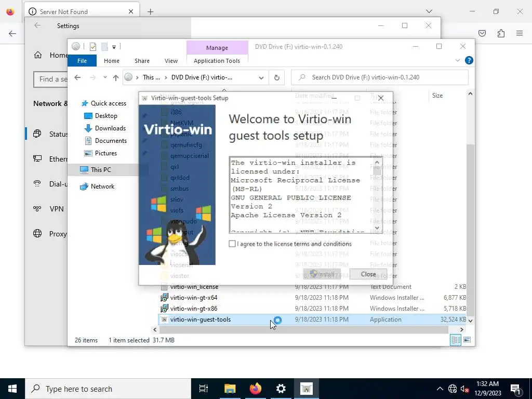Select VPN in Settings sidebar
Screen dimensions: 532x399
tap(49, 209)
